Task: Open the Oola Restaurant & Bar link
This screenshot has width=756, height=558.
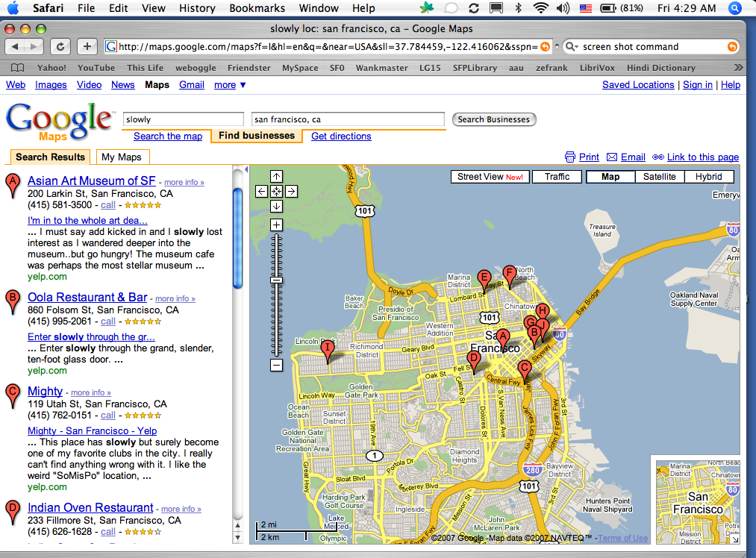Action: 87,297
